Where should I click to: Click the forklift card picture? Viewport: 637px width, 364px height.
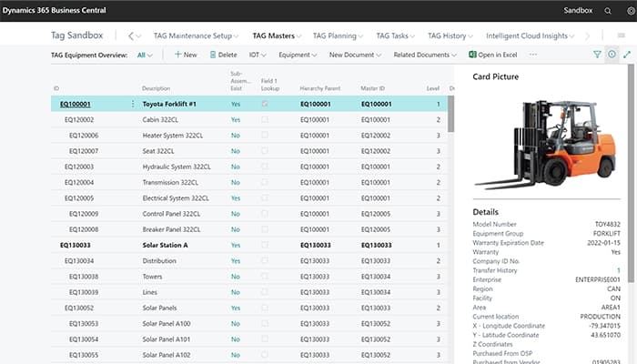point(546,145)
